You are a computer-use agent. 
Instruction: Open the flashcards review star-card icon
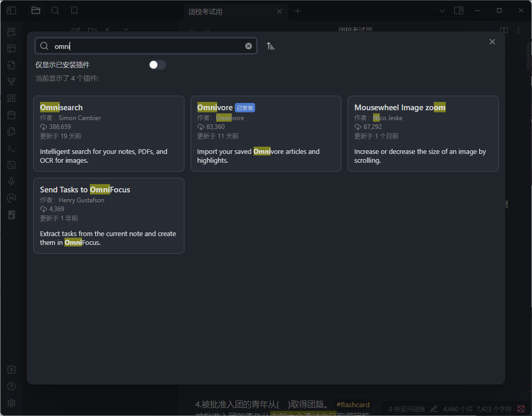11,215
